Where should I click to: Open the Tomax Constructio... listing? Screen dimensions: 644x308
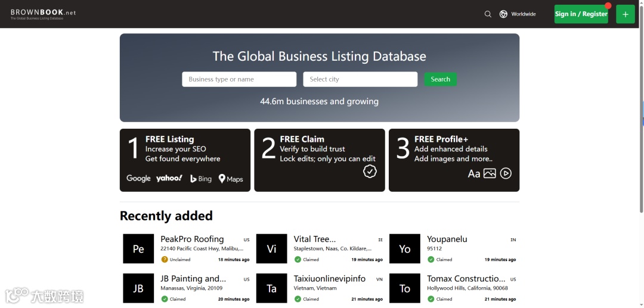[466, 278]
